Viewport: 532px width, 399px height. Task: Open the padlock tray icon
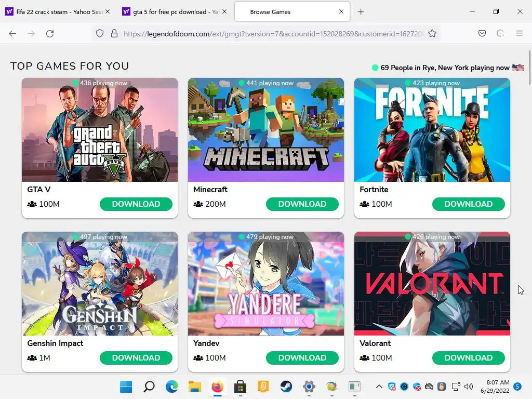pos(442,387)
